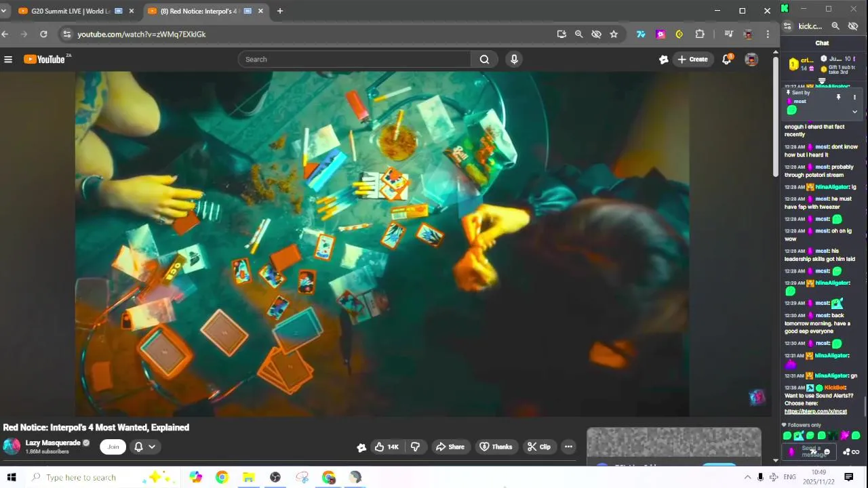The image size is (868, 488).
Task: Open more actions ellipsis under video
Action: (568, 447)
